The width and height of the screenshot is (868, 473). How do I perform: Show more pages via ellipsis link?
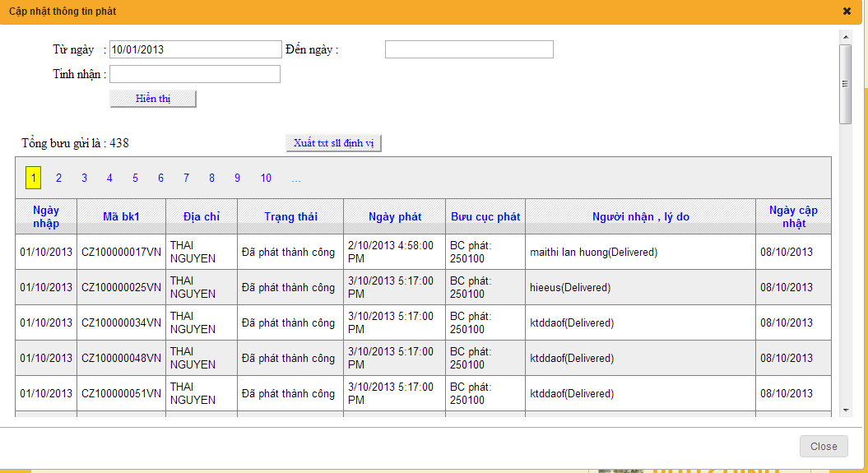pyautogui.click(x=296, y=179)
